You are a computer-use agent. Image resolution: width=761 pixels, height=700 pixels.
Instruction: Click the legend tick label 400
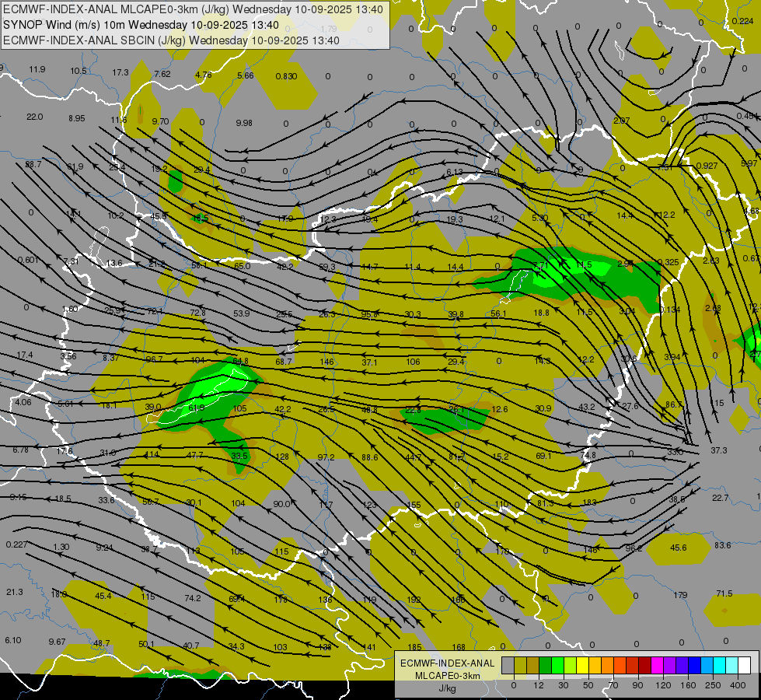[738, 685]
